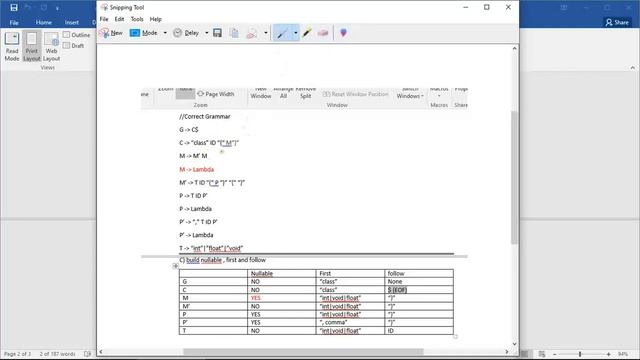Screen dimensions: 640x360
Task: Expand the Delay dropdown arrow
Action: pos(207,33)
